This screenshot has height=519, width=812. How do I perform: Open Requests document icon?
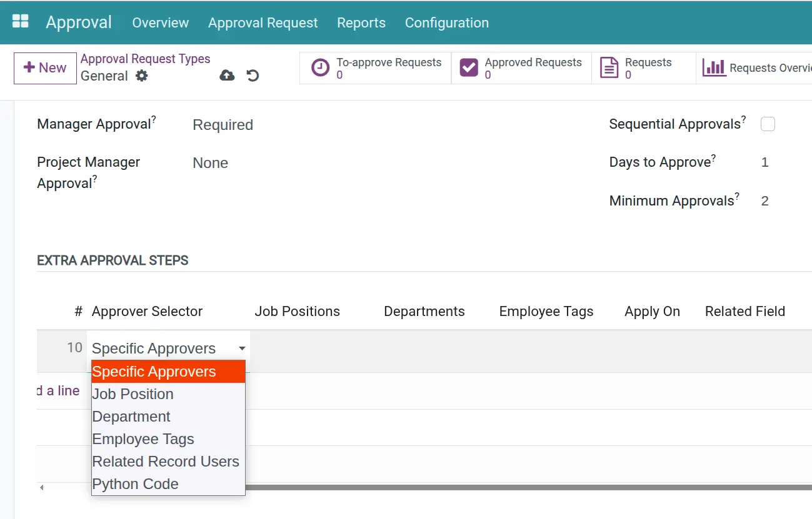tap(609, 68)
